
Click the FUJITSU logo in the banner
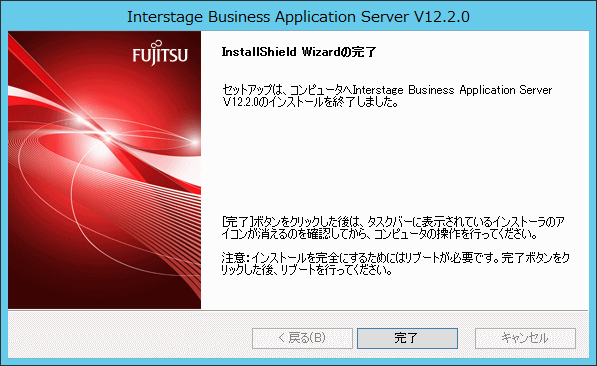tap(160, 53)
